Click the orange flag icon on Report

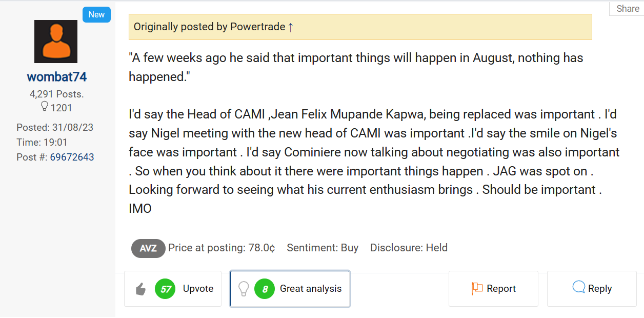tap(477, 289)
